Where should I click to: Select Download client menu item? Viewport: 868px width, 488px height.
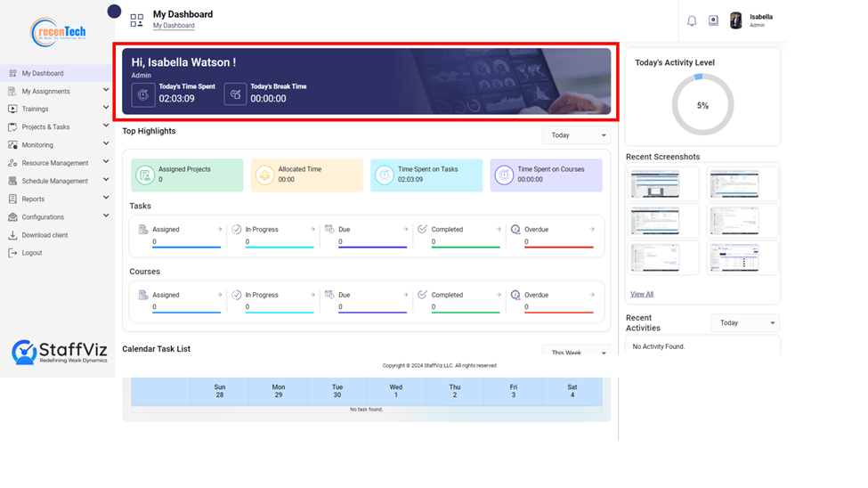tap(45, 235)
